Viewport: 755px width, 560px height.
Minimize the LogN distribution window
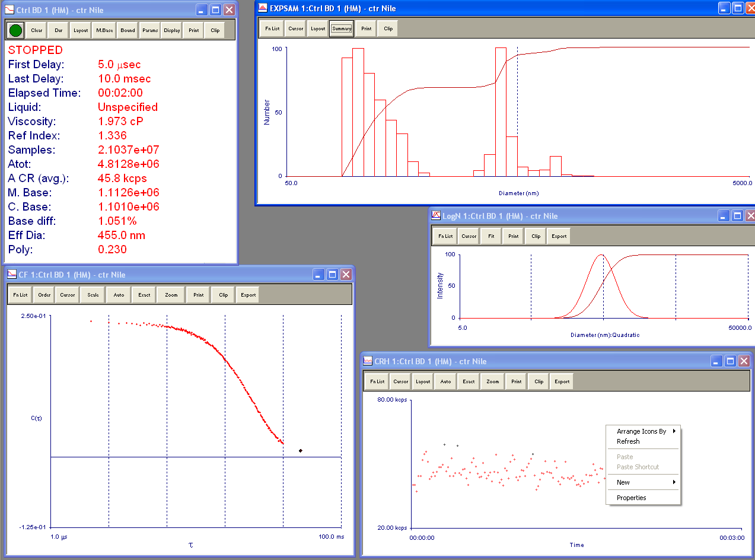click(x=723, y=216)
